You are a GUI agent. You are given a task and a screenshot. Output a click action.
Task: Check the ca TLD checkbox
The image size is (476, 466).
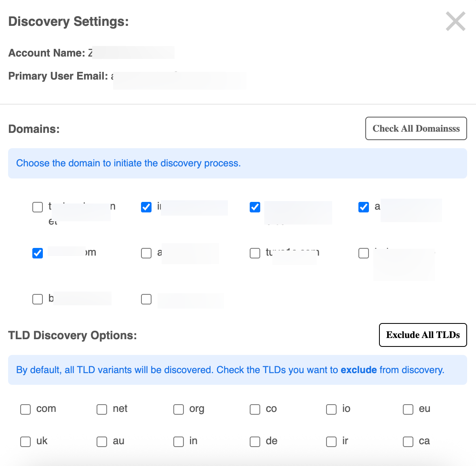(408, 442)
